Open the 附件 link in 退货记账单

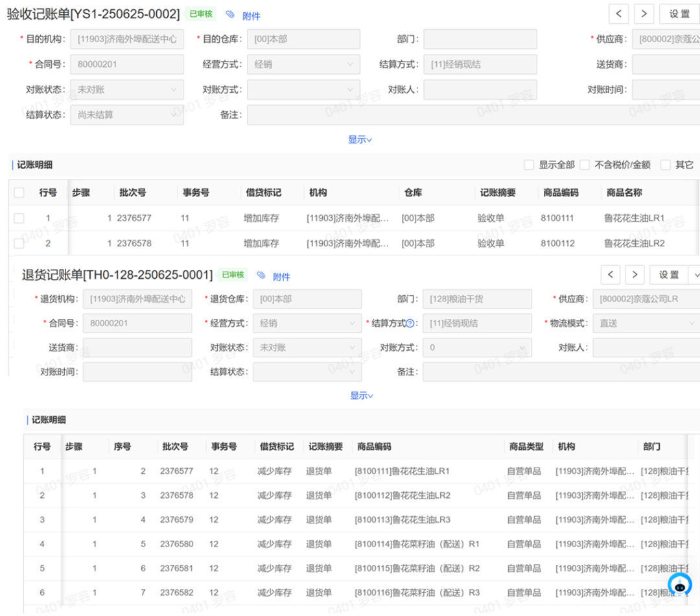click(x=281, y=277)
